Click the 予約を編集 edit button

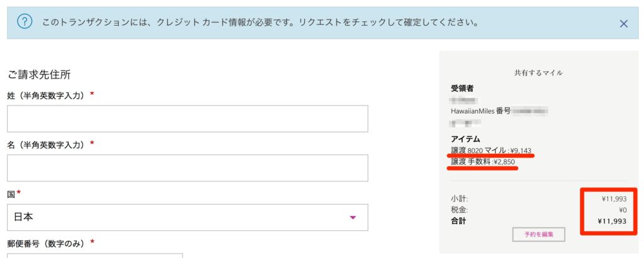[538, 235]
